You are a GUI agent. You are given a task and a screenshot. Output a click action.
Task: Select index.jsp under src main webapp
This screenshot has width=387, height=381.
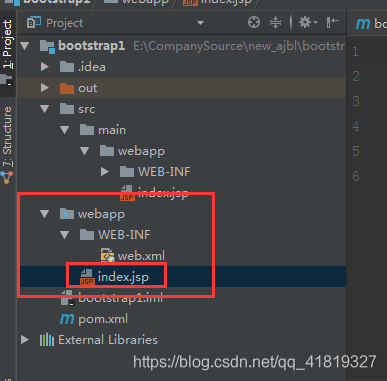coord(163,192)
